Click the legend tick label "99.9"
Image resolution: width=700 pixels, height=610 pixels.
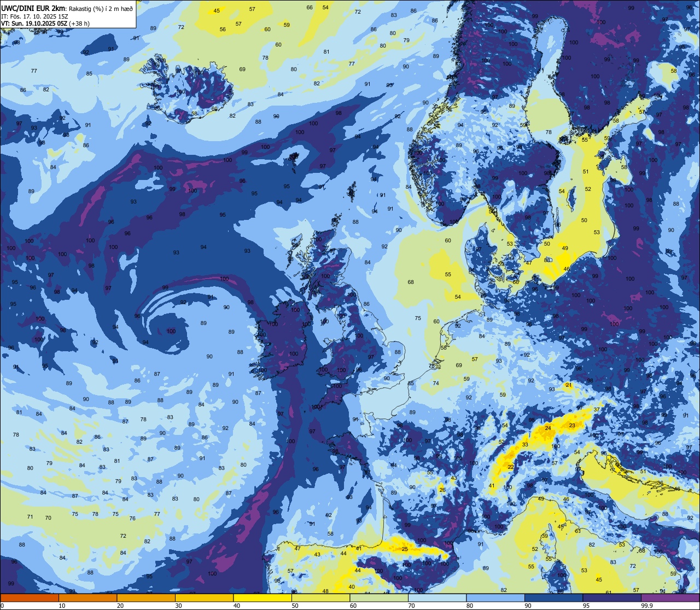(647, 606)
